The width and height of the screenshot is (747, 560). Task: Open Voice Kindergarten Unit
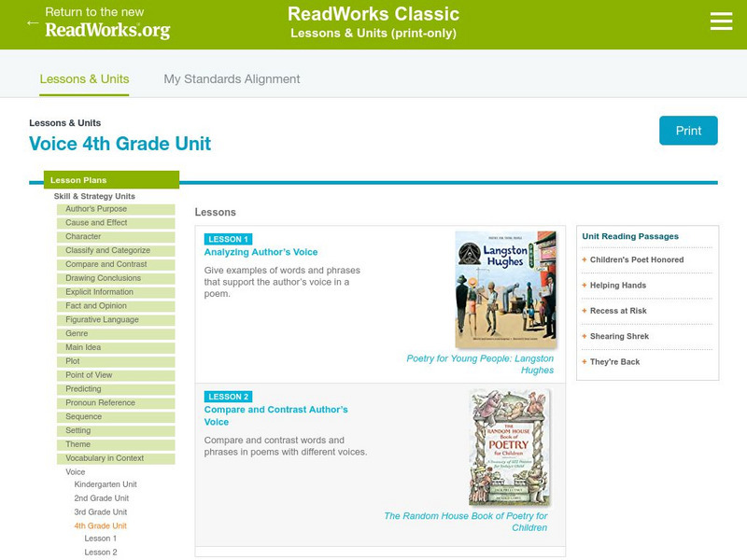106,484
